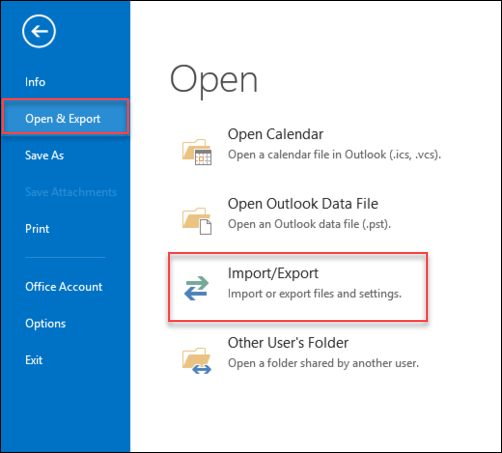
Task: Open the Print page
Action: (37, 229)
